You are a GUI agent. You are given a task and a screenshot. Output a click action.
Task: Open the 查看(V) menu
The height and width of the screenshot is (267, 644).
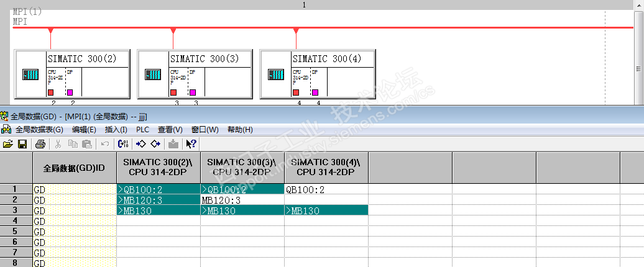[x=170, y=130]
